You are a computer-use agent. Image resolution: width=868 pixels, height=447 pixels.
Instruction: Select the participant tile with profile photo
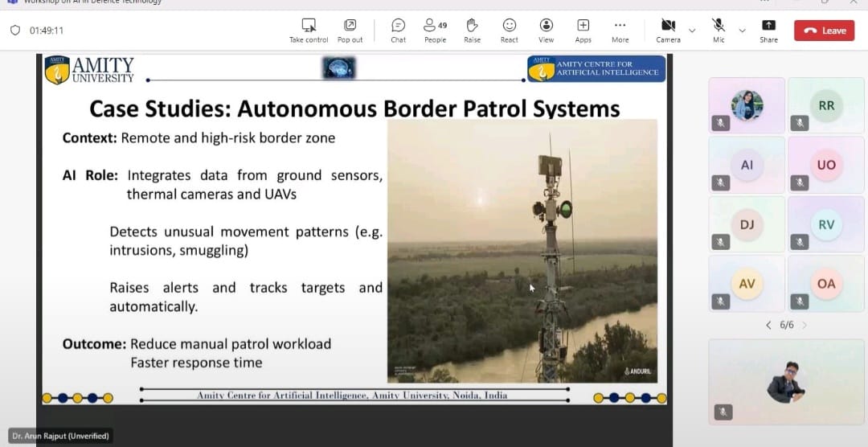click(747, 105)
